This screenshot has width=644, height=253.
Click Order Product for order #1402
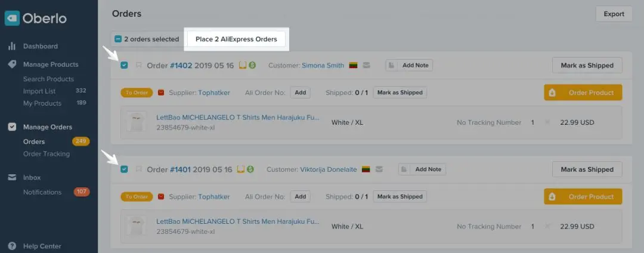pos(583,92)
